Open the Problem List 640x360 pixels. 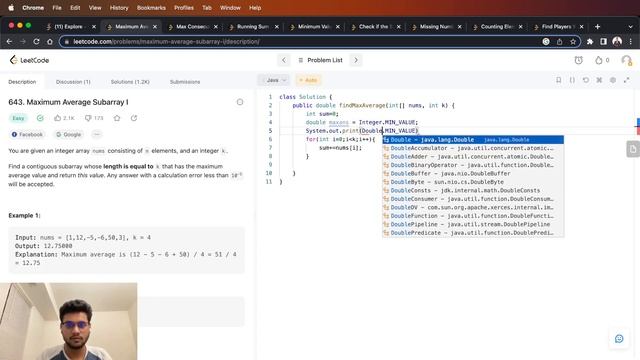pos(320,60)
